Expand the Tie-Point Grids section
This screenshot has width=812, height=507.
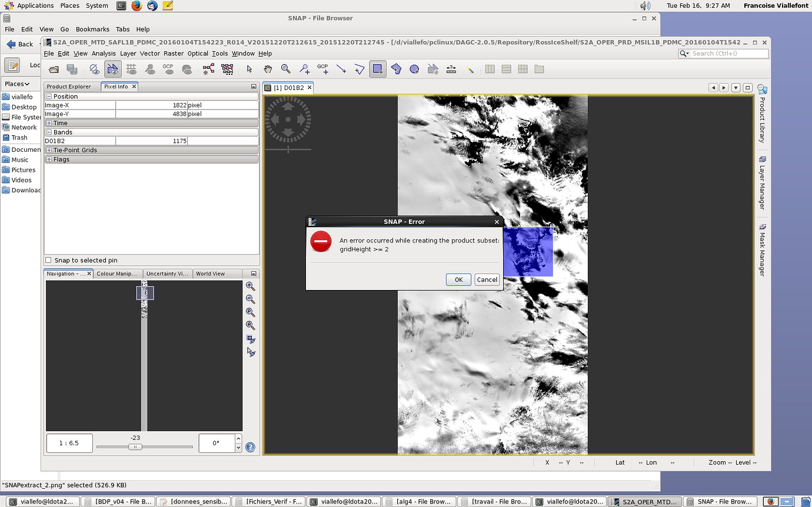click(x=49, y=150)
